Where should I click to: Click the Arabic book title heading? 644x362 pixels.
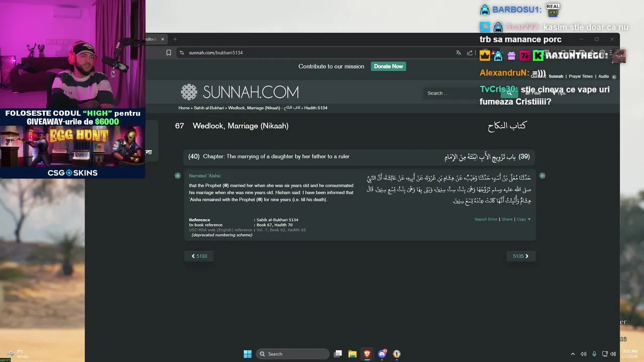pos(507,126)
